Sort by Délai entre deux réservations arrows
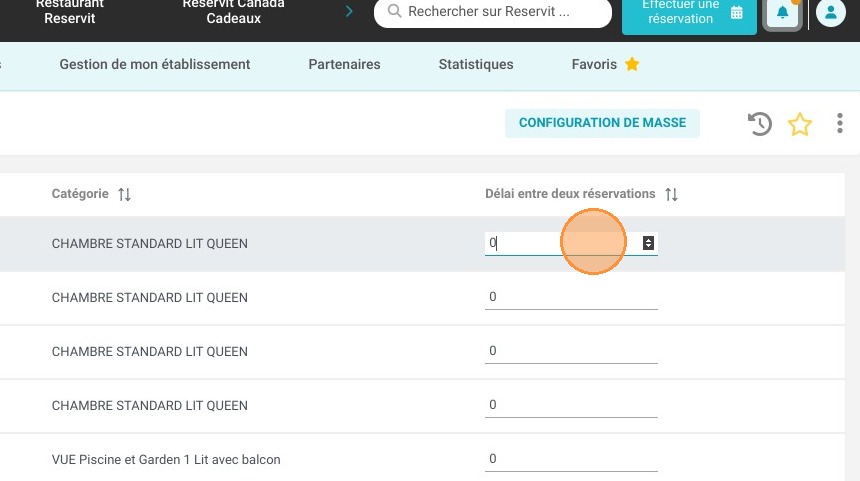Screen dimensions: 860x481 click(671, 194)
